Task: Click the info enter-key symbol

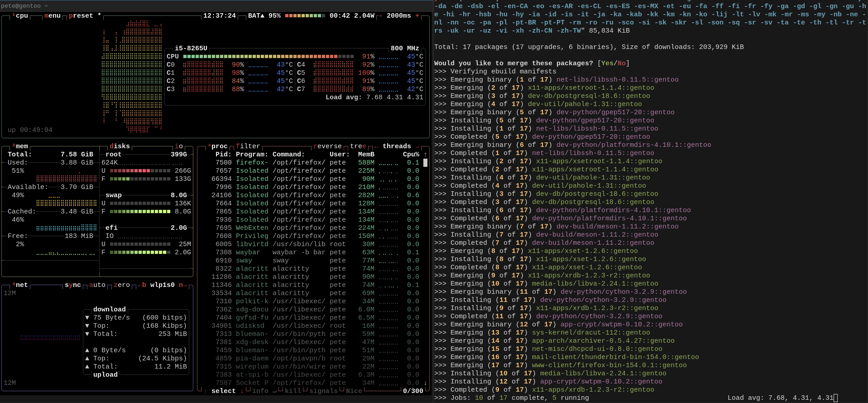Action: click(x=274, y=391)
